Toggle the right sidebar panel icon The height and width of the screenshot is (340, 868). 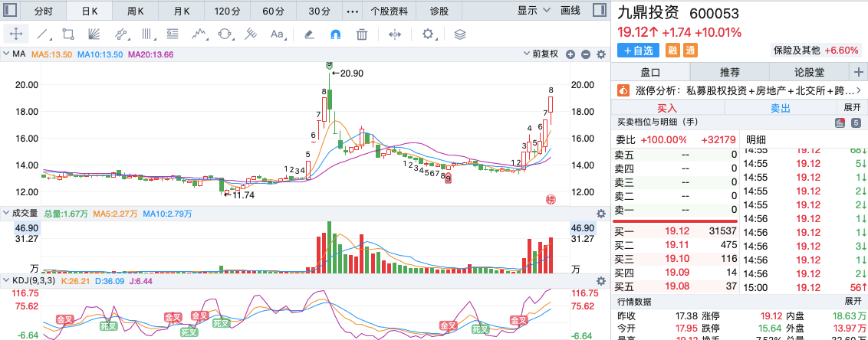598,10
